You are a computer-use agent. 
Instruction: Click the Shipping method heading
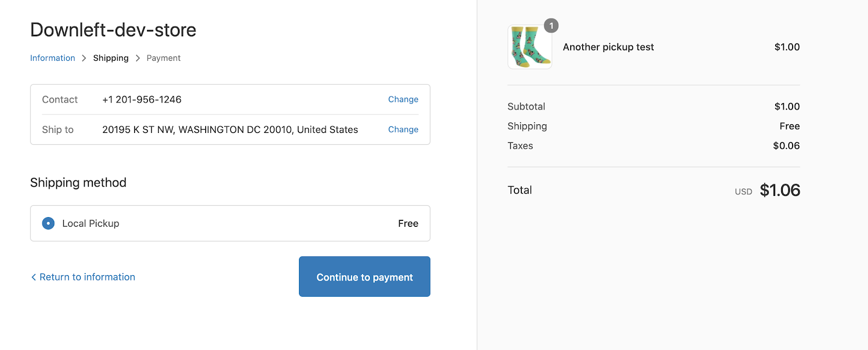78,183
